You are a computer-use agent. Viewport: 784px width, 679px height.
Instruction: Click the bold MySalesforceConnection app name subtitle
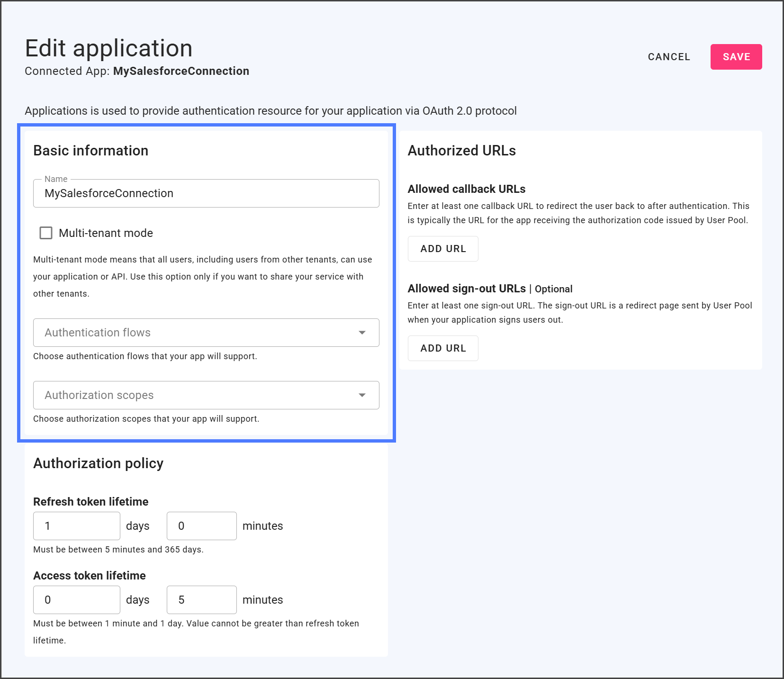pyautogui.click(x=181, y=71)
